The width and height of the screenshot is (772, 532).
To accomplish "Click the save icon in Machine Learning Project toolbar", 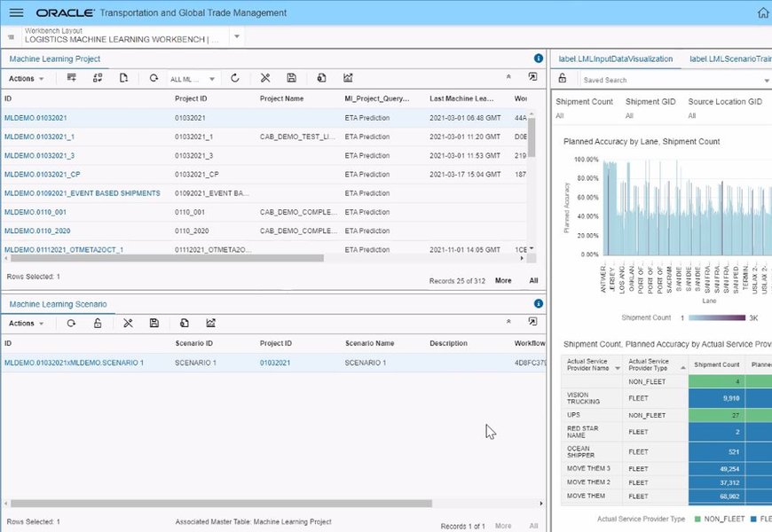I will [x=292, y=77].
